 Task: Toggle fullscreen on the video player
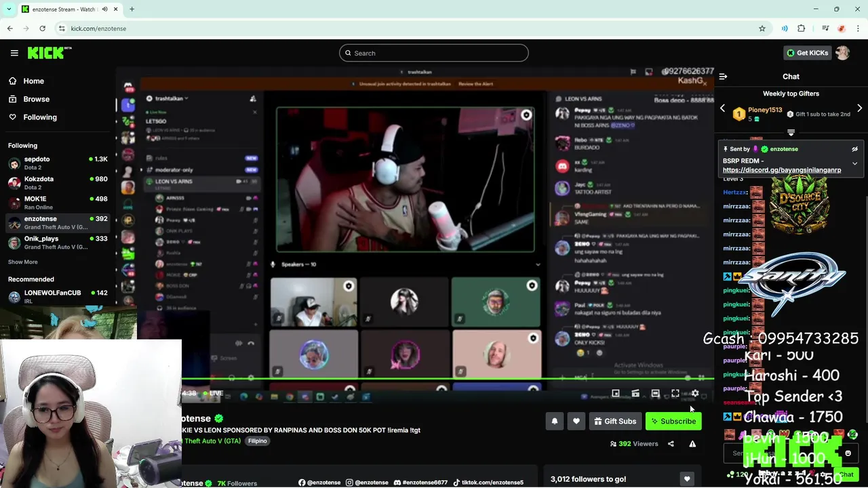click(675, 393)
